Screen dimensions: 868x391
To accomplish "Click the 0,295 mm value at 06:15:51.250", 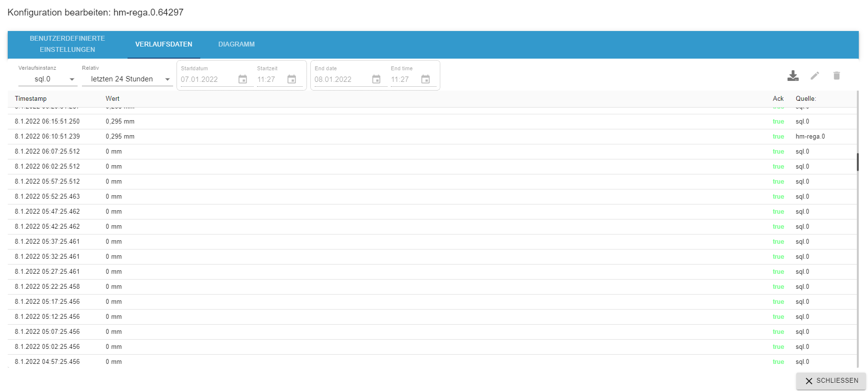I will [x=120, y=122].
